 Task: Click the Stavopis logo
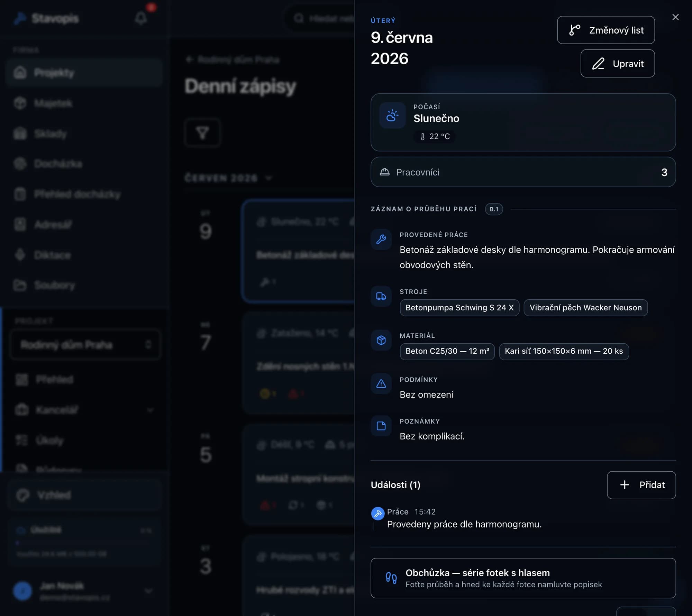tap(47, 18)
